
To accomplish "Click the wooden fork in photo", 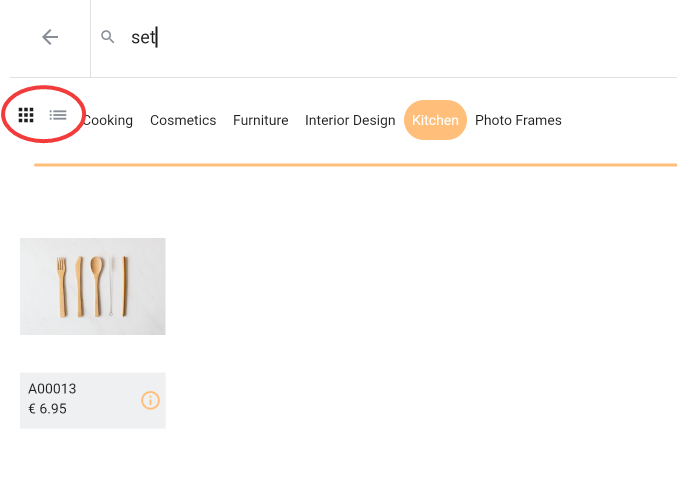I will [62, 283].
